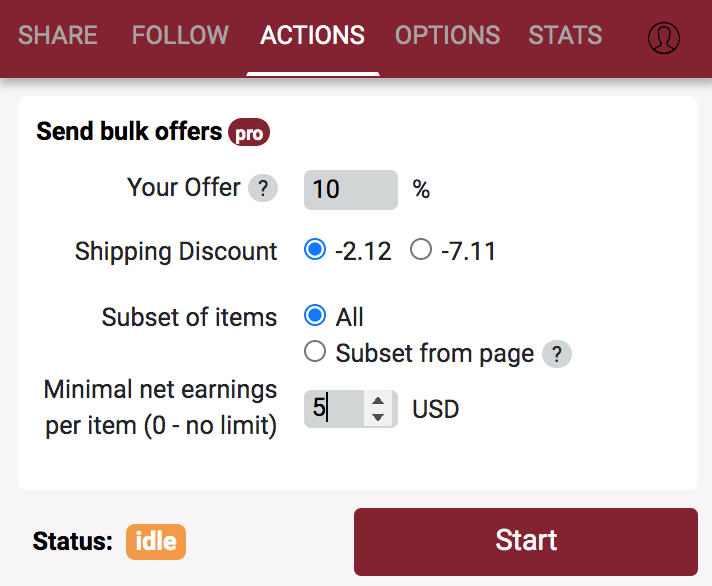This screenshot has width=712, height=586.
Task: Increase minimal net earnings with up arrow
Action: tap(378, 400)
